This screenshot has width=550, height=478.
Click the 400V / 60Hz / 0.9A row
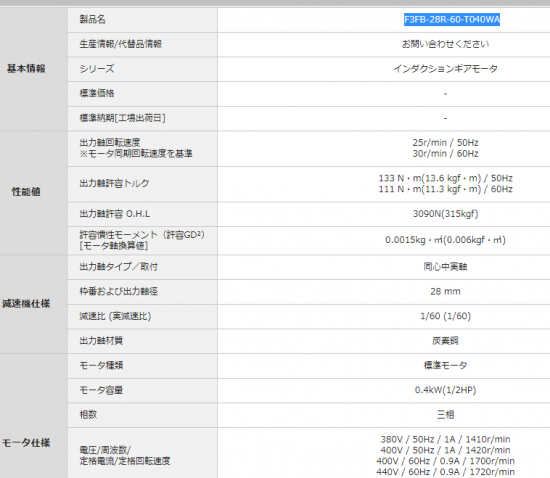tap(445, 461)
